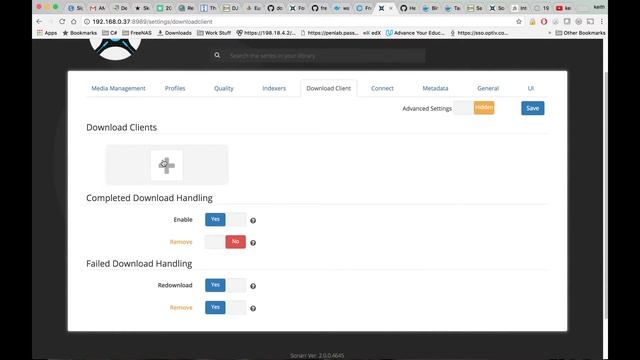
Task: Open the C# bookmarks folder
Action: 109,33
